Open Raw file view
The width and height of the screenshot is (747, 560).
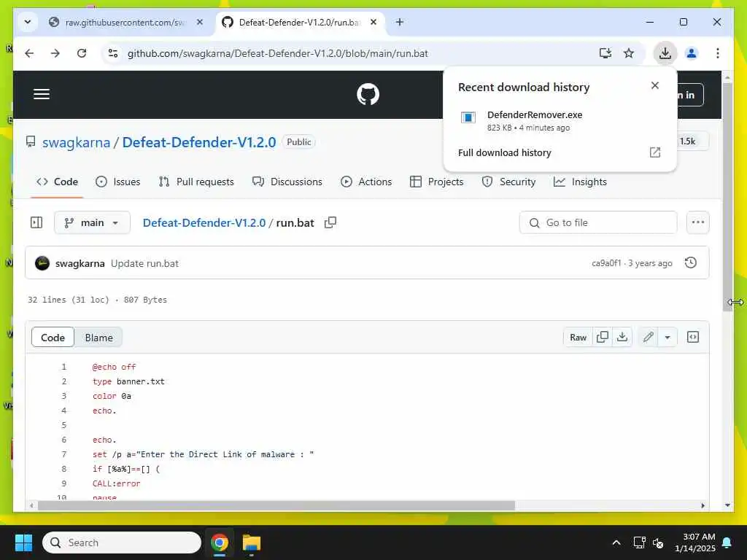[578, 337]
